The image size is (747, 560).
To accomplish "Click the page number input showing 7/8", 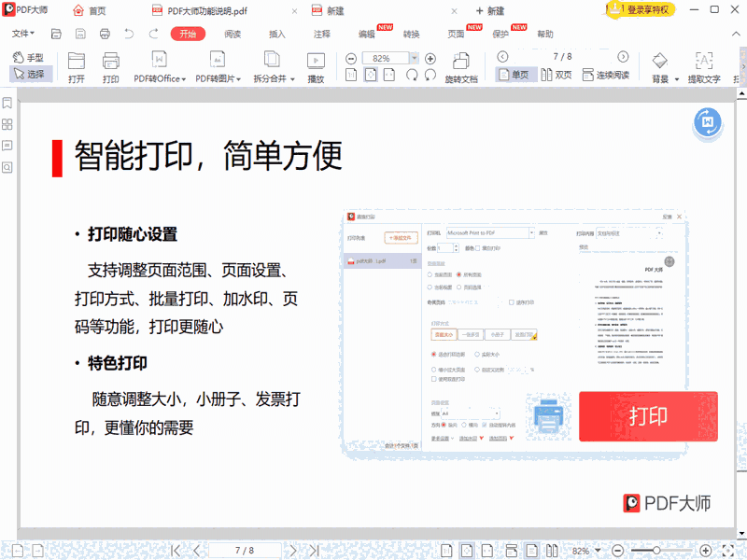I will (246, 550).
